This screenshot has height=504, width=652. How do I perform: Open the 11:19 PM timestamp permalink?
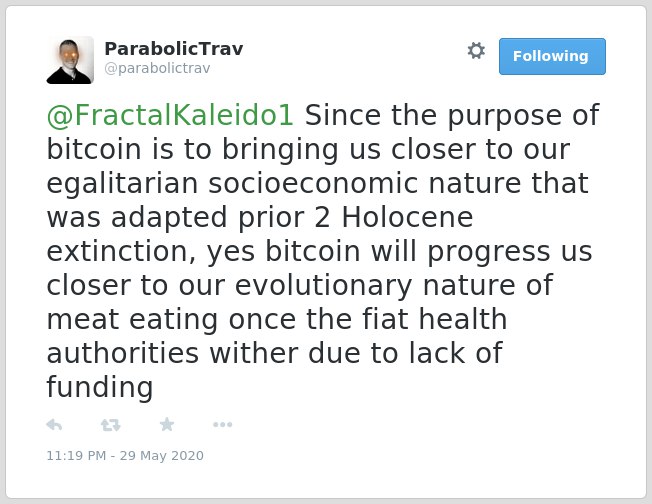(125, 455)
